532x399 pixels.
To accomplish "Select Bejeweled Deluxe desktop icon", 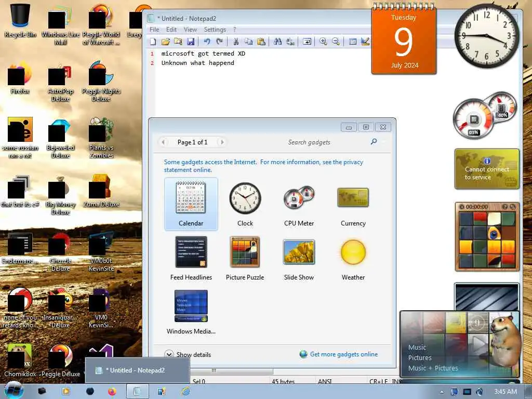I will [x=60, y=137].
